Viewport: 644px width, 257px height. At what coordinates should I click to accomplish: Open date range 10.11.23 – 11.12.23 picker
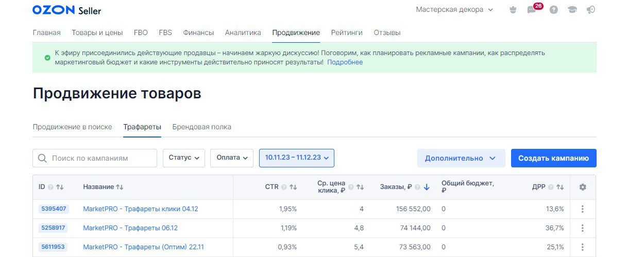click(297, 158)
